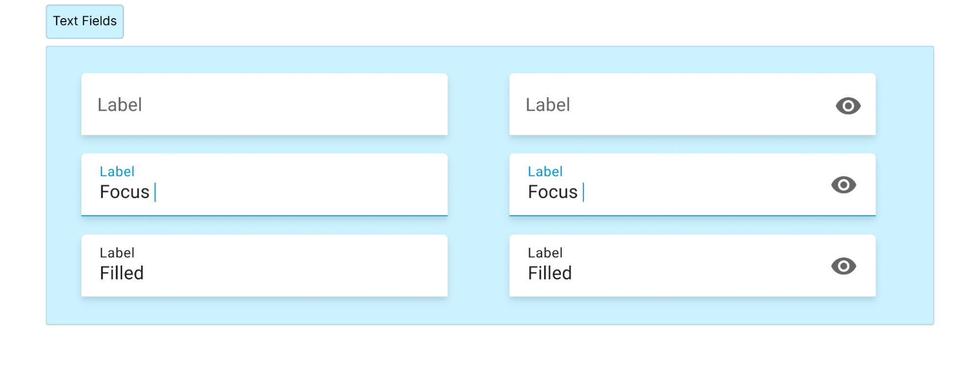Click the small Label caption above left Filled text
The image size is (980, 371).
pyautogui.click(x=117, y=253)
